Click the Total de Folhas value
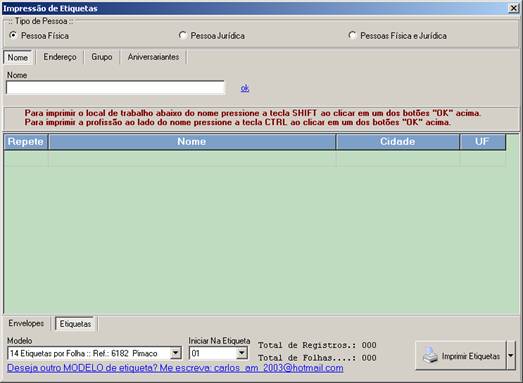This screenshot has width=523, height=383. (x=369, y=358)
